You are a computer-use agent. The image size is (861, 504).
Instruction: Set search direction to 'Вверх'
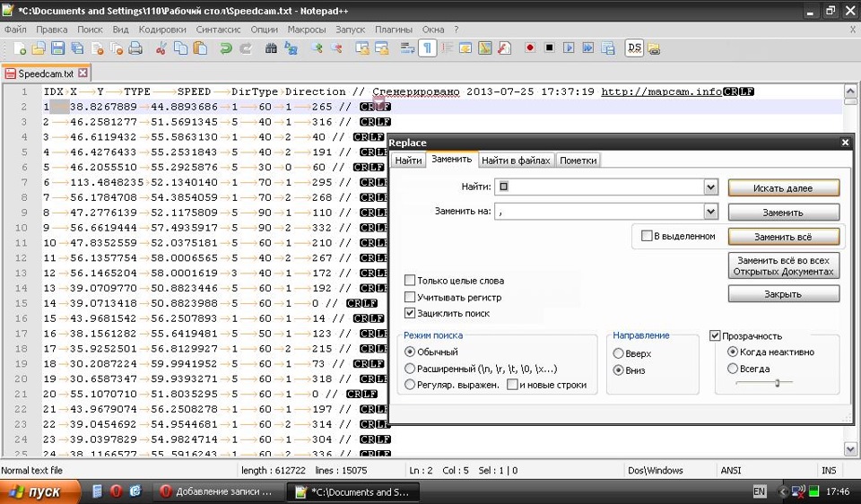point(618,353)
